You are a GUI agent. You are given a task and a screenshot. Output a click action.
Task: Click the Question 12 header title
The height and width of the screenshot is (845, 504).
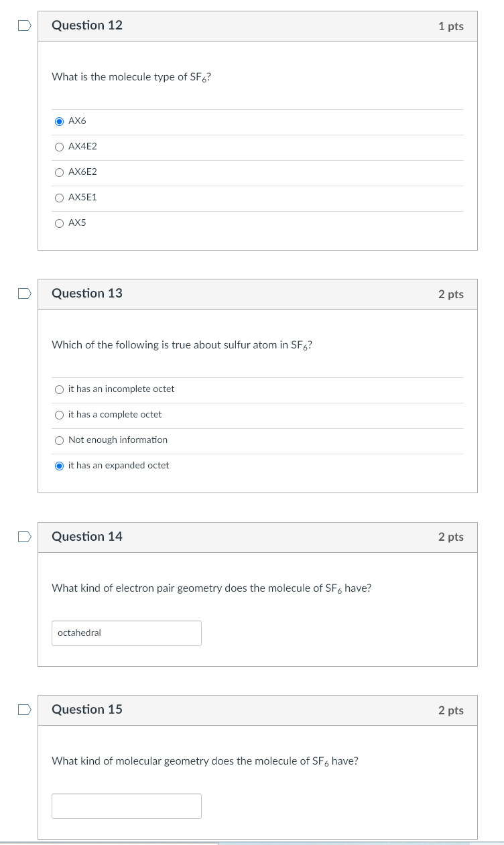click(x=87, y=25)
